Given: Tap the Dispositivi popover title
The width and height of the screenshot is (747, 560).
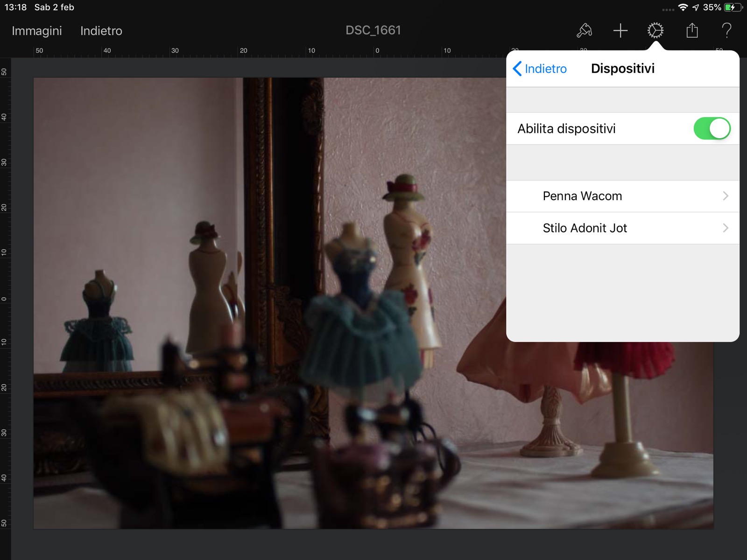Looking at the screenshot, I should pyautogui.click(x=623, y=69).
